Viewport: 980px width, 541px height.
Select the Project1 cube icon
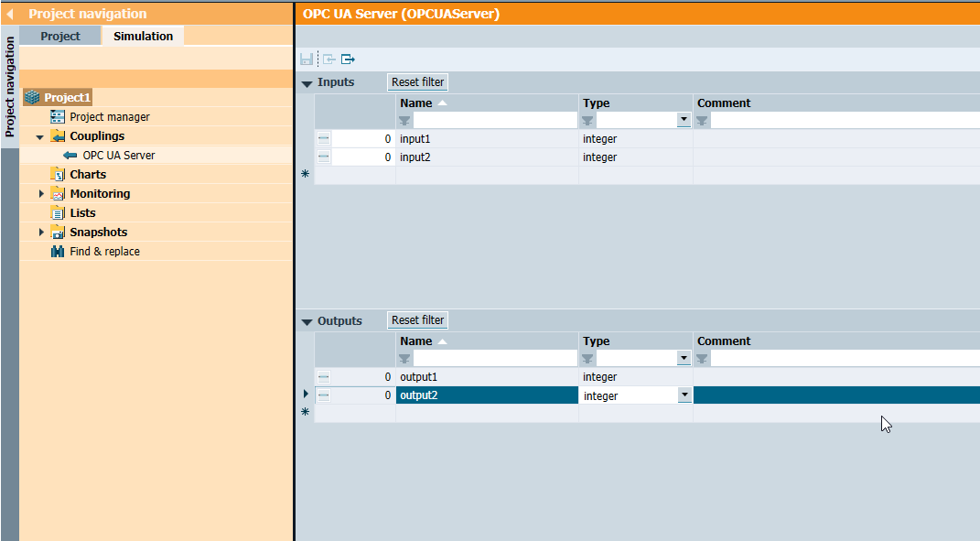[x=32, y=98]
